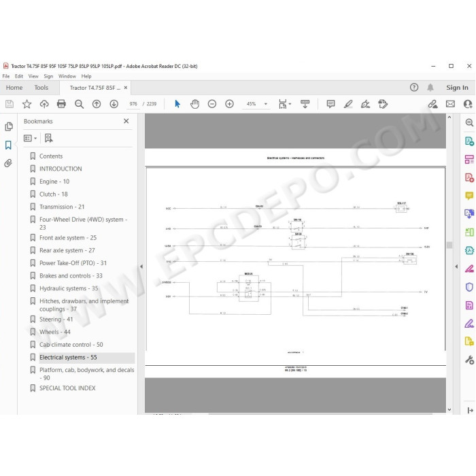Open the help question mark icon
Viewport: 476px width, 476px height.
tap(413, 88)
